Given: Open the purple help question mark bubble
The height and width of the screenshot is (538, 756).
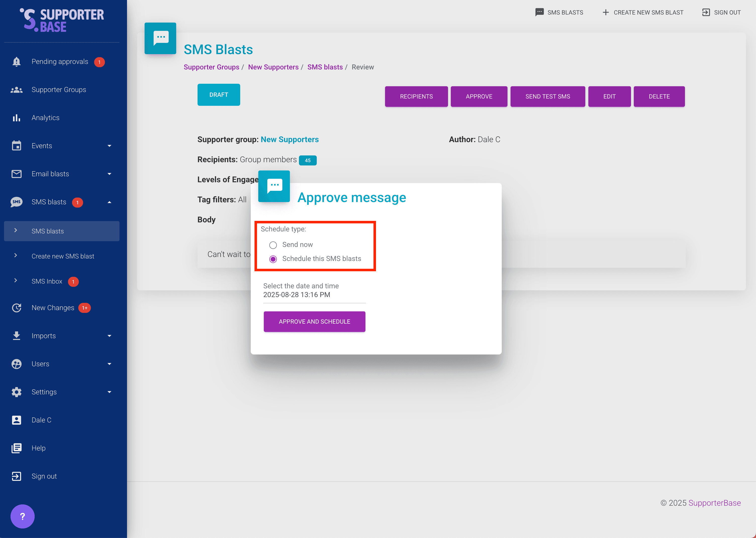Looking at the screenshot, I should coord(22,516).
